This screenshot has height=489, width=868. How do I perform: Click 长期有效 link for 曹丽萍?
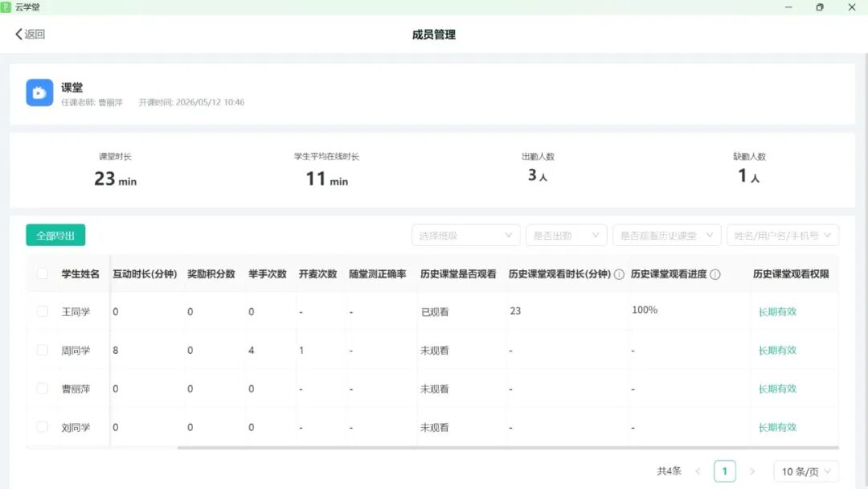(777, 388)
